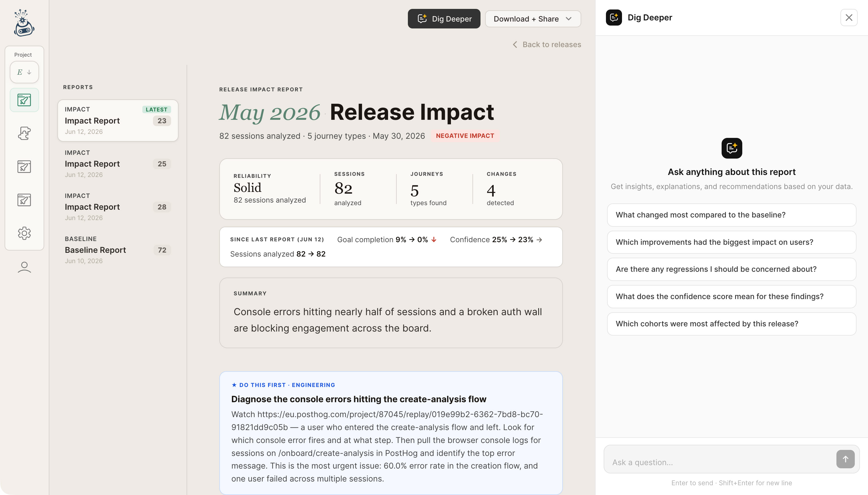Click the LATEST badge on first report
The height and width of the screenshot is (495, 868).
coord(156,109)
